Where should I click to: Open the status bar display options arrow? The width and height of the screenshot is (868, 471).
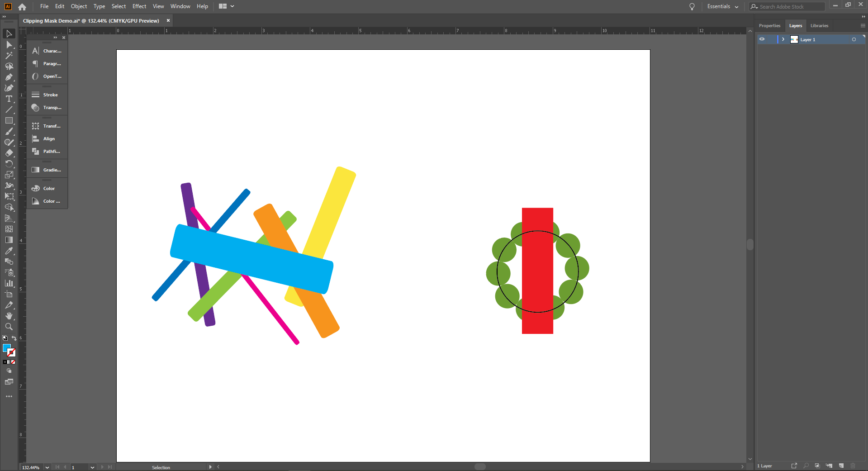click(x=210, y=467)
